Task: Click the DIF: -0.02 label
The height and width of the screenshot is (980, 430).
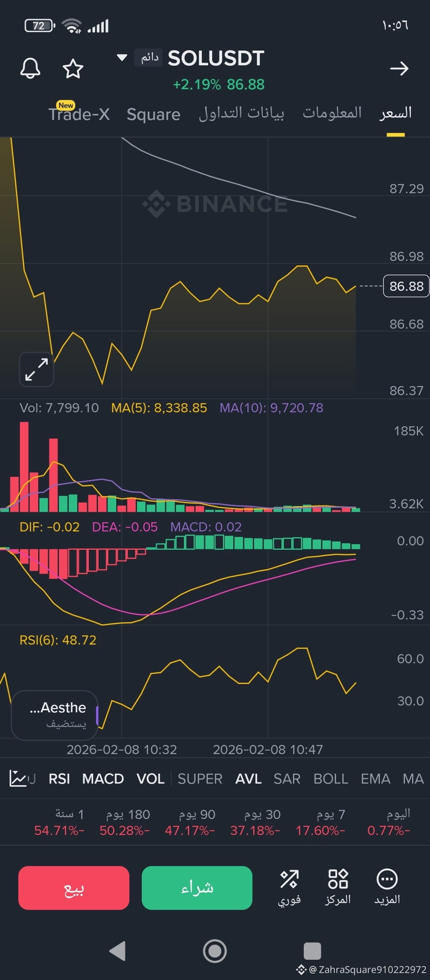Action: 49,527
